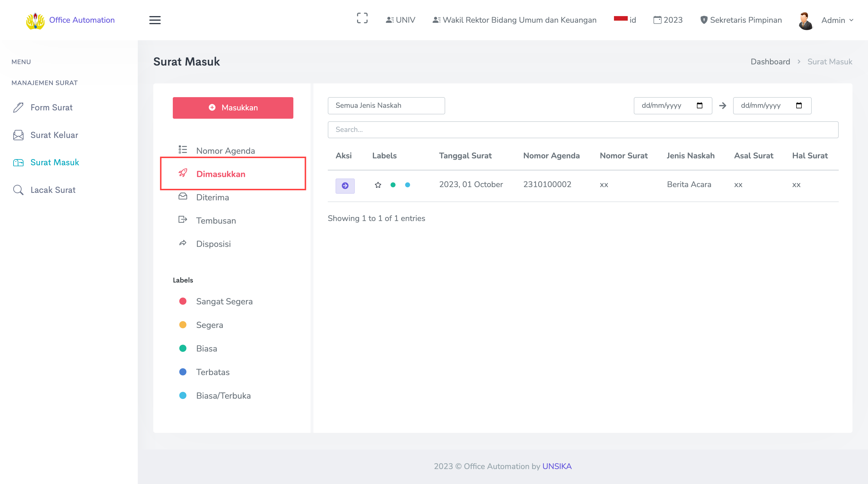The width and height of the screenshot is (868, 484).
Task: Select the Tembusan folder
Action: pos(216,220)
